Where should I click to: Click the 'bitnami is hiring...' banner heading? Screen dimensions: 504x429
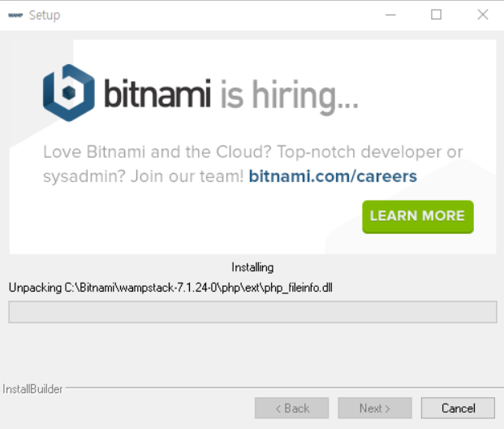(x=230, y=96)
